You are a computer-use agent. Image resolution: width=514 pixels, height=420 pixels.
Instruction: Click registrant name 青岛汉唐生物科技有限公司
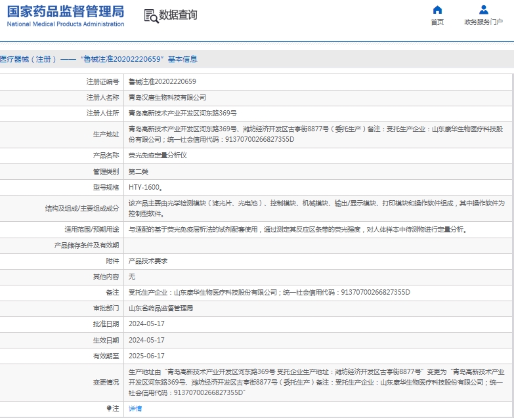167,97
